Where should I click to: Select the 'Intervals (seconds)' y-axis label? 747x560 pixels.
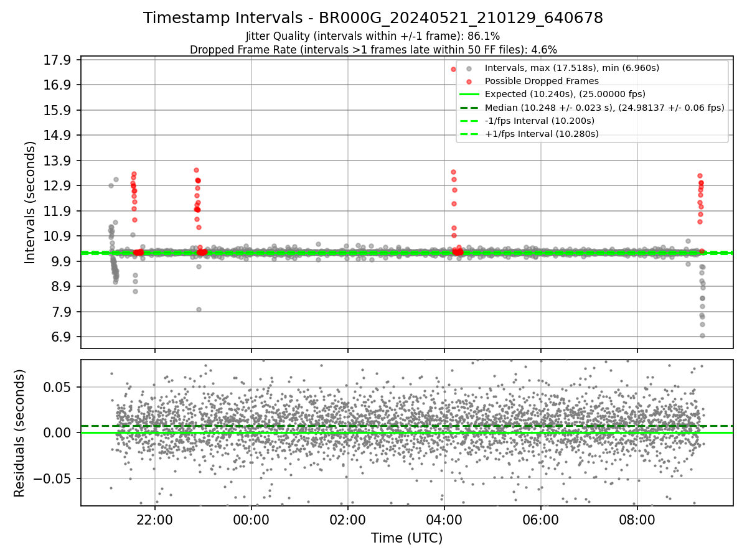(31, 202)
